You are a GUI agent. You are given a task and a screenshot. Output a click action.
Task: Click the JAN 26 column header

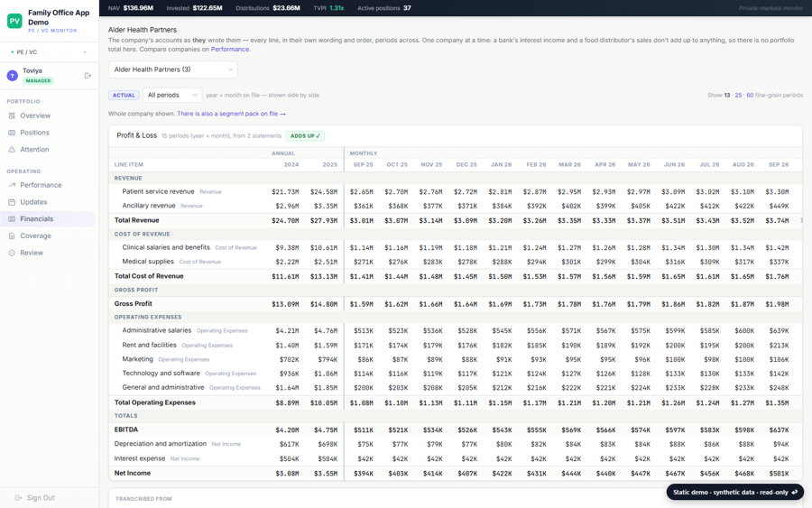[x=501, y=165]
